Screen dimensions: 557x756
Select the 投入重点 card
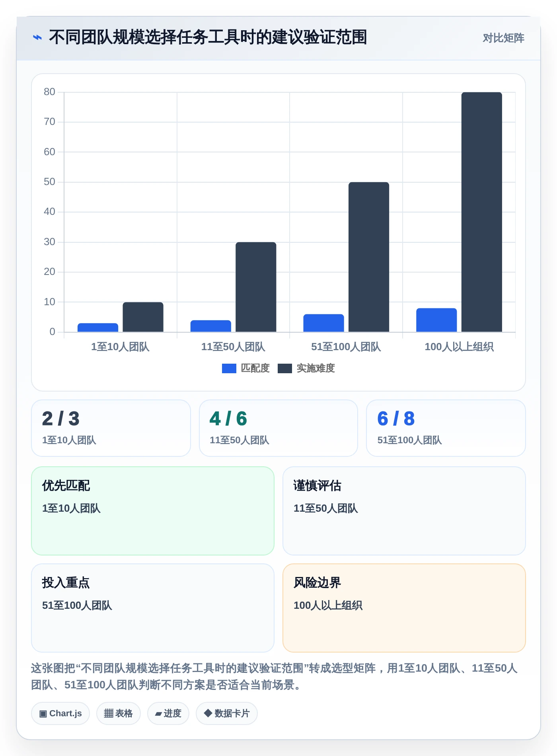pos(153,608)
